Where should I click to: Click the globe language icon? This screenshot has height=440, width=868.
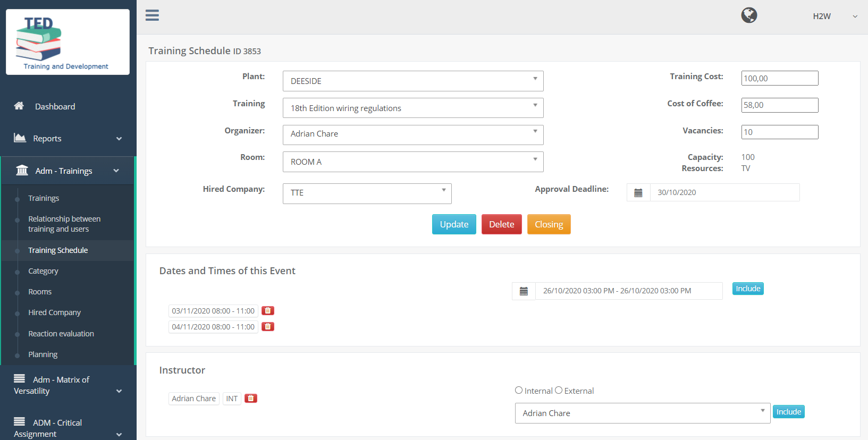[x=749, y=15]
